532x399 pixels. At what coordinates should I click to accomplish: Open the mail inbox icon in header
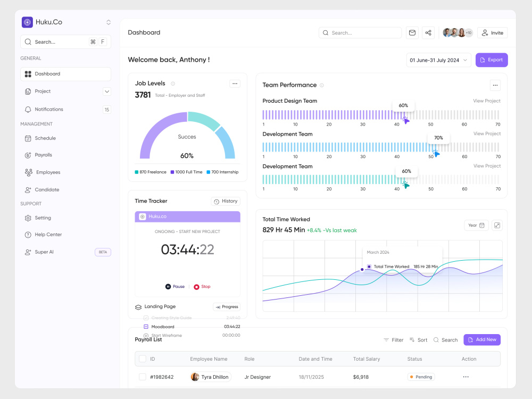pyautogui.click(x=412, y=33)
